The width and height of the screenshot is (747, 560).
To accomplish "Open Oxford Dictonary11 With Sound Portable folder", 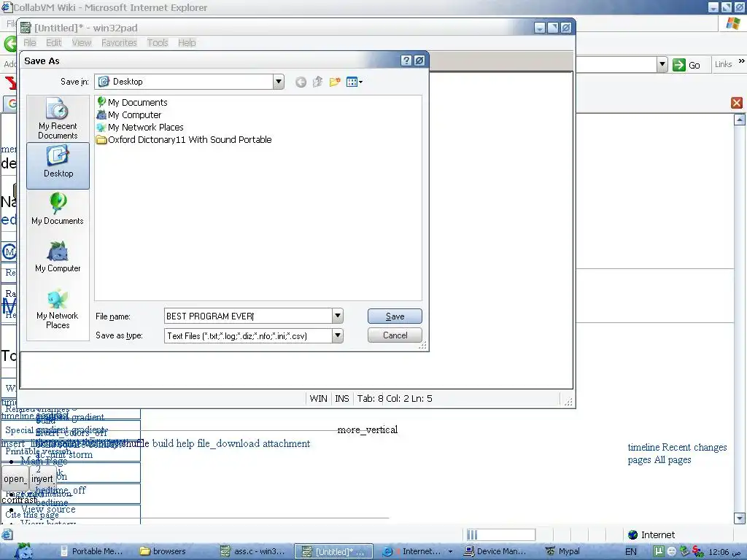I will 184,139.
